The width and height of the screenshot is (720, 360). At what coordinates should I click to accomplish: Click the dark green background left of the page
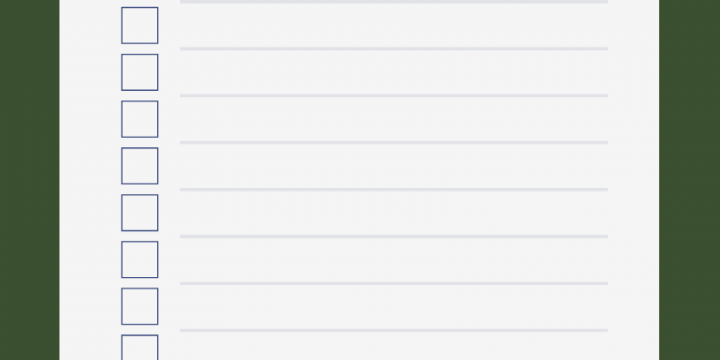29,180
